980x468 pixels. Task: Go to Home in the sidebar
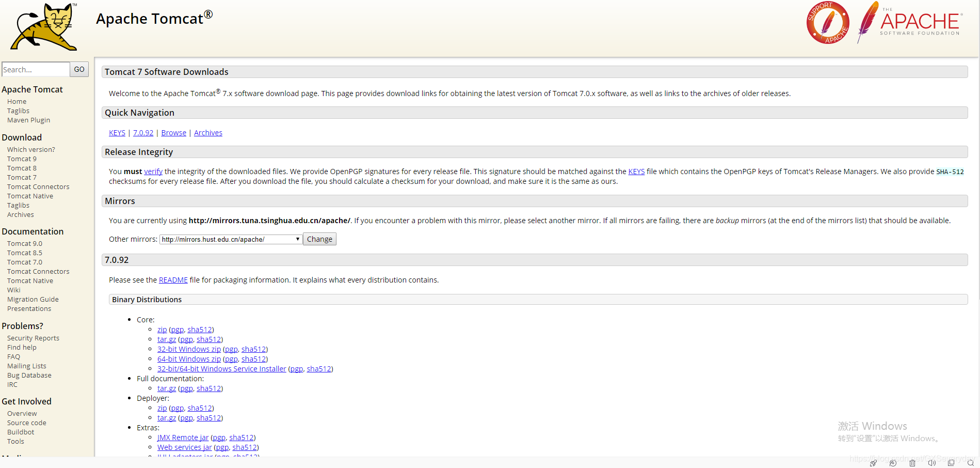coord(17,102)
